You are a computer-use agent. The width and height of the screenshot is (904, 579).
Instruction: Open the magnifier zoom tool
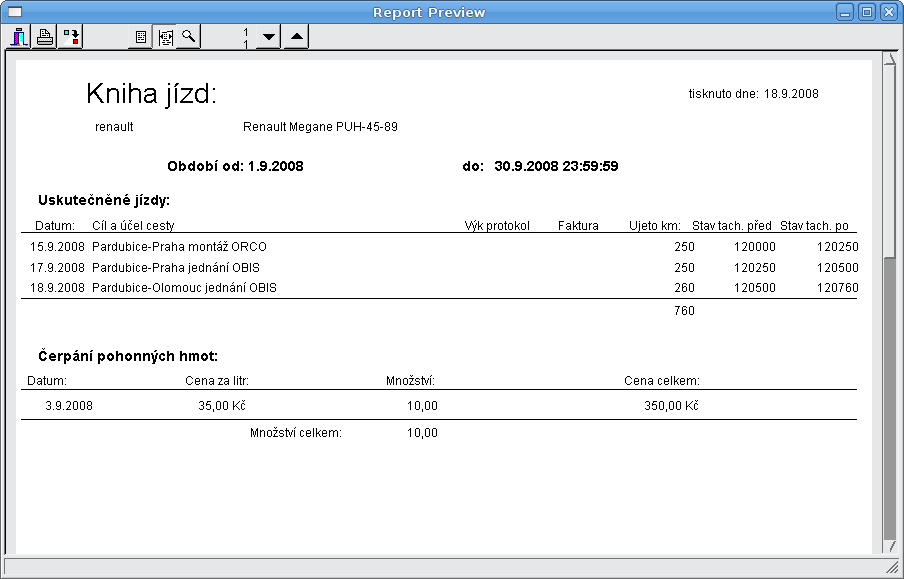pyautogui.click(x=188, y=37)
